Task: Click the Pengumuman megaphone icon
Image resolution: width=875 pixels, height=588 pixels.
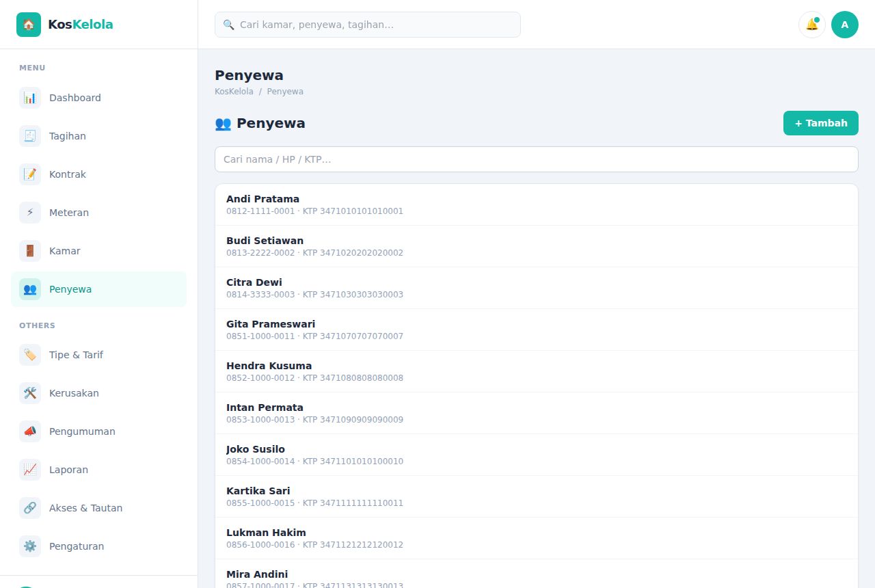Action: click(x=30, y=431)
